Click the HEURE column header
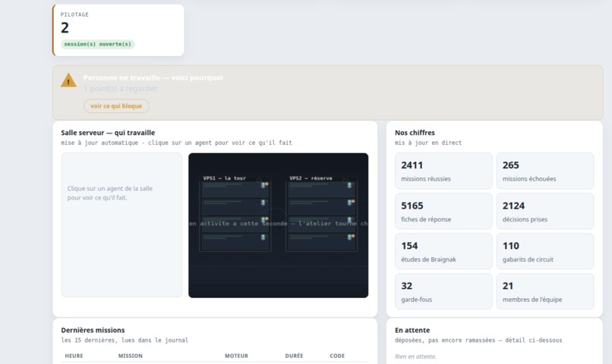612x364 pixels. [x=74, y=356]
